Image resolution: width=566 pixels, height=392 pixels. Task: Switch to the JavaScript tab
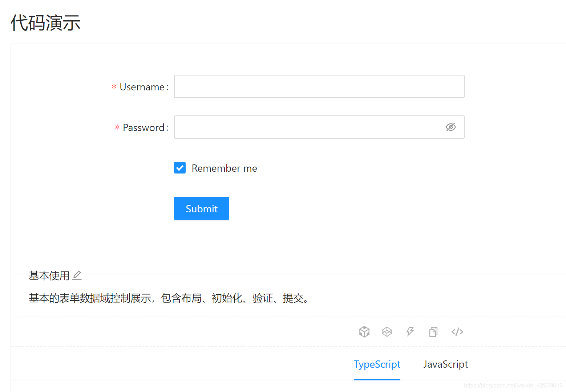click(x=445, y=364)
